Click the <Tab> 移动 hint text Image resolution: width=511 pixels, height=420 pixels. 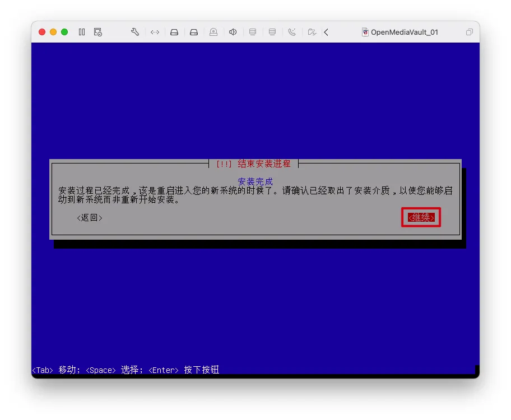(56, 370)
